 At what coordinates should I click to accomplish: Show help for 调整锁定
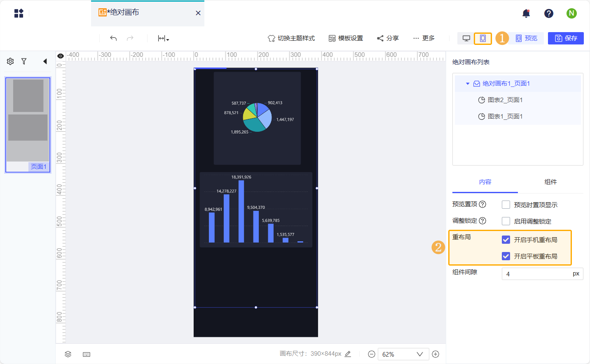482,221
